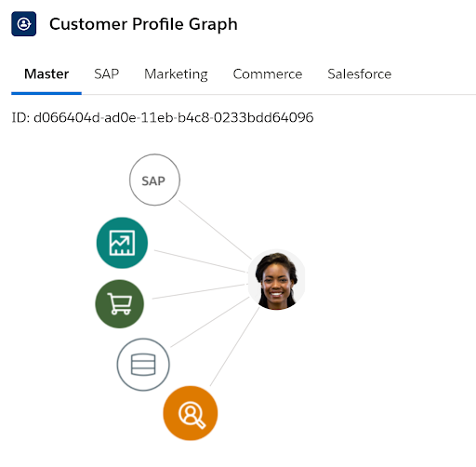Click the line from orange search node to customer
Image resolution: width=476 pixels, height=467 pixels.
coord(234,347)
